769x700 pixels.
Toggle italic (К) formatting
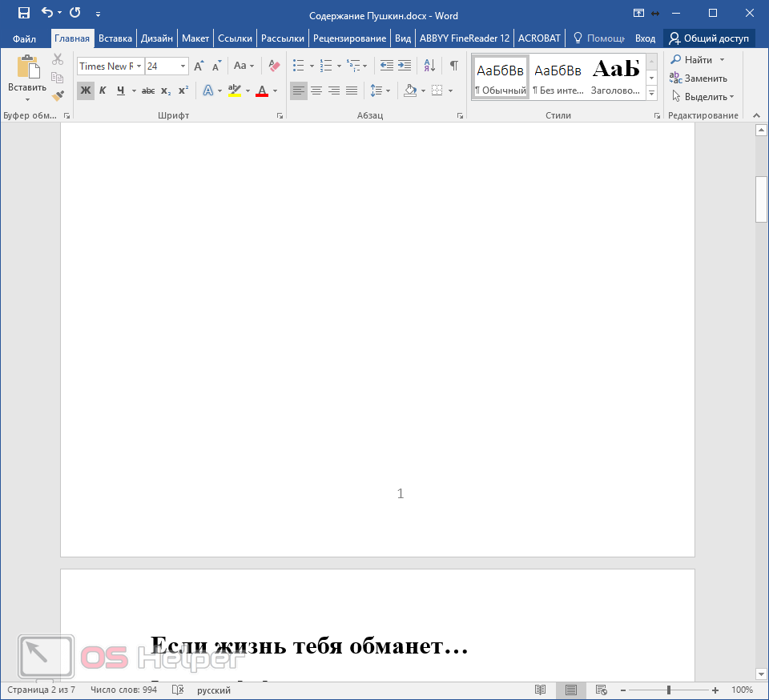[x=103, y=91]
